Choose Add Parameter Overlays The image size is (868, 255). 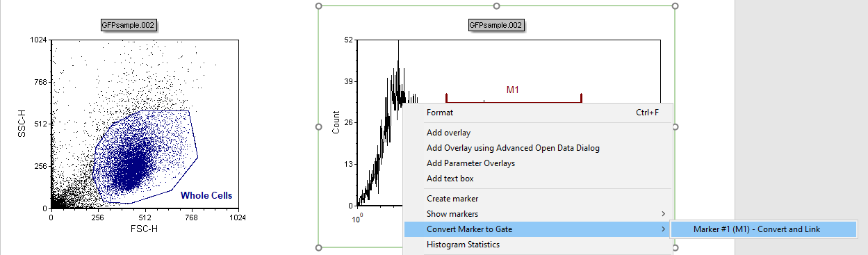pyautogui.click(x=538, y=163)
